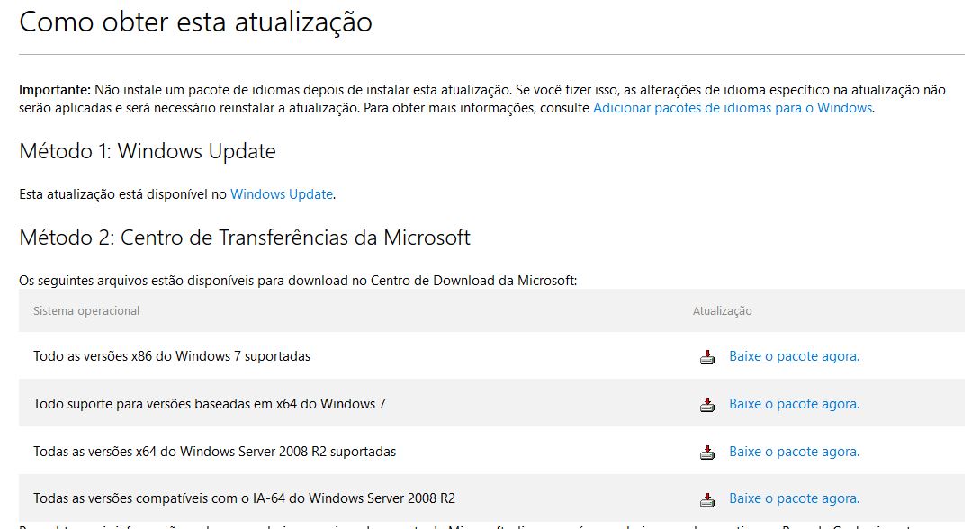This screenshot has width=980, height=529.
Task: Click download icon for IA-64 Server 2008 R2 row
Action: click(x=706, y=499)
